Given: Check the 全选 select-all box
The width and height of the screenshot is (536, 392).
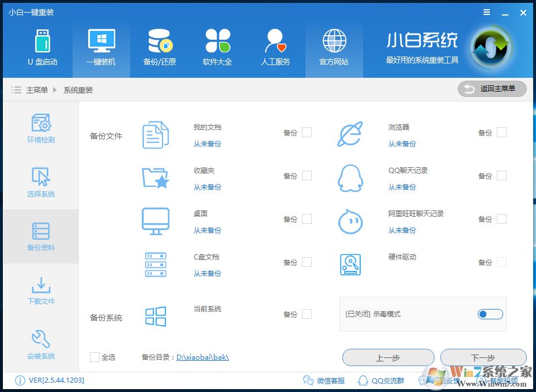Looking at the screenshot, I should [x=95, y=357].
